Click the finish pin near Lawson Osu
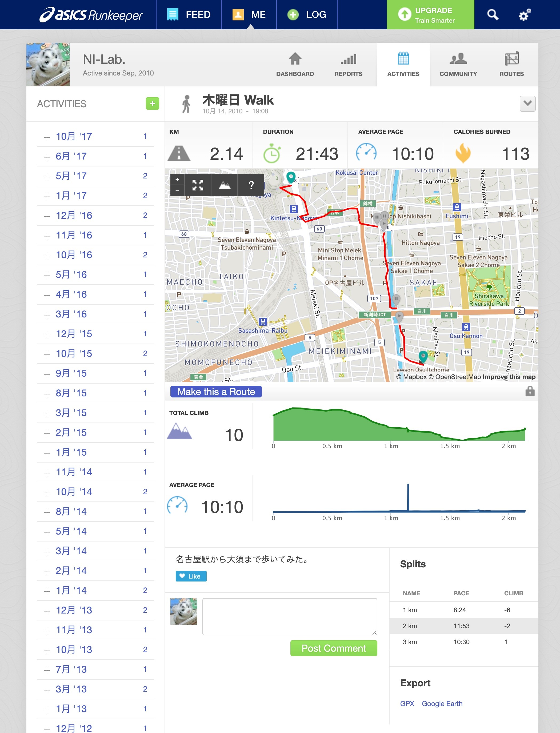The height and width of the screenshot is (733, 560). click(x=423, y=356)
